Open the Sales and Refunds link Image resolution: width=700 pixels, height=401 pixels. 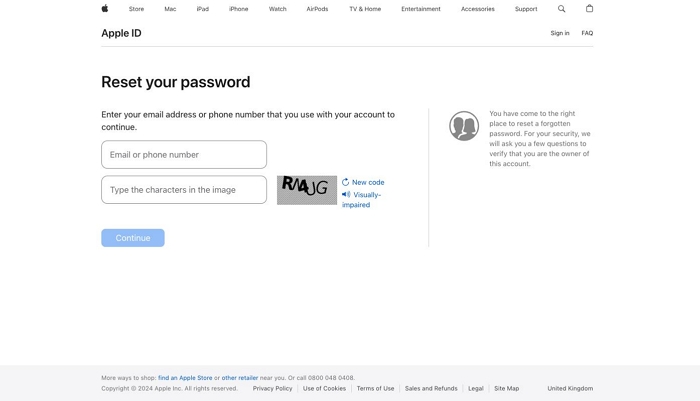tap(431, 388)
